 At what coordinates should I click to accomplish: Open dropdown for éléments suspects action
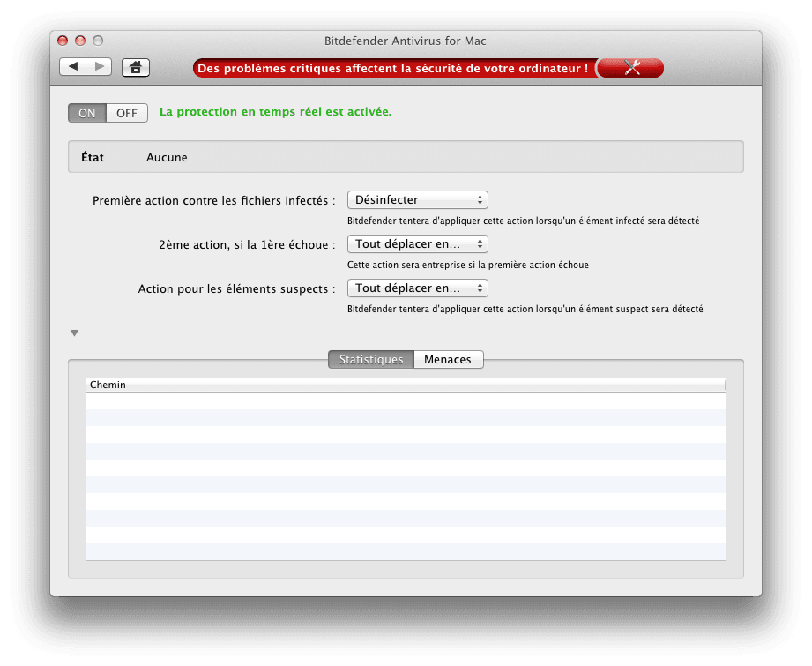[418, 288]
